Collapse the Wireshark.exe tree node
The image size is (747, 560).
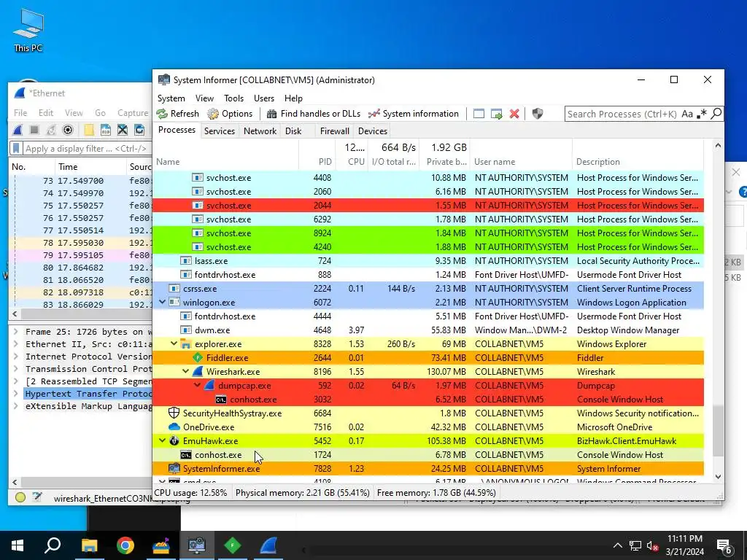(x=186, y=371)
